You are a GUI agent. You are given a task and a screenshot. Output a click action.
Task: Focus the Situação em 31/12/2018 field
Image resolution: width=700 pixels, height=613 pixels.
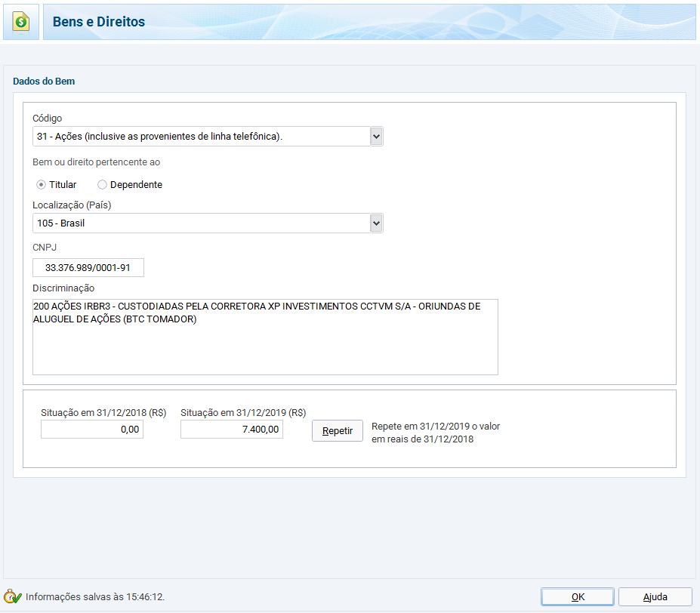pos(92,430)
